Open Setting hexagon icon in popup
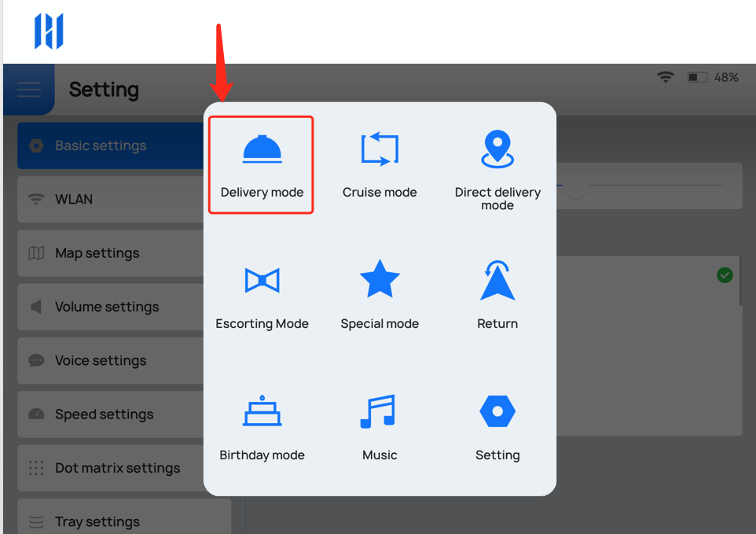756x534 pixels. coord(497,411)
